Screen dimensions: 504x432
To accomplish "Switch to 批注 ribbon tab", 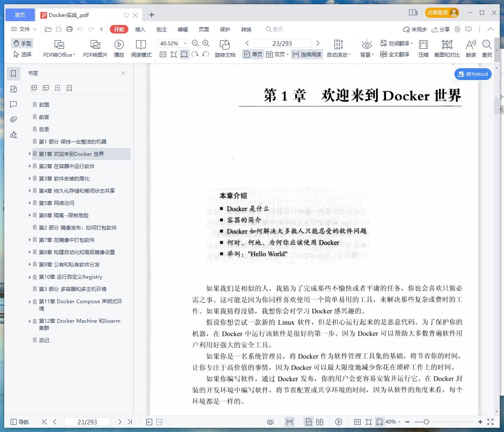I will [162, 29].
